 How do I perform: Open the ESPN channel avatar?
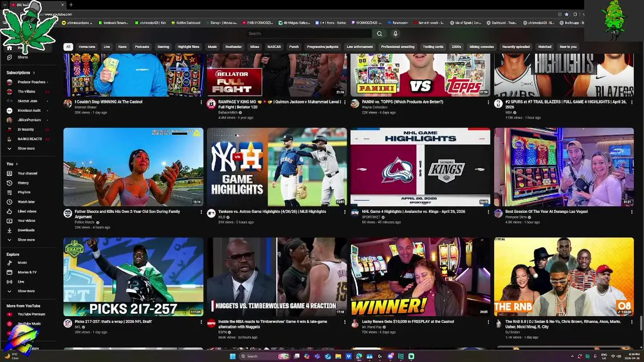pos(211,323)
